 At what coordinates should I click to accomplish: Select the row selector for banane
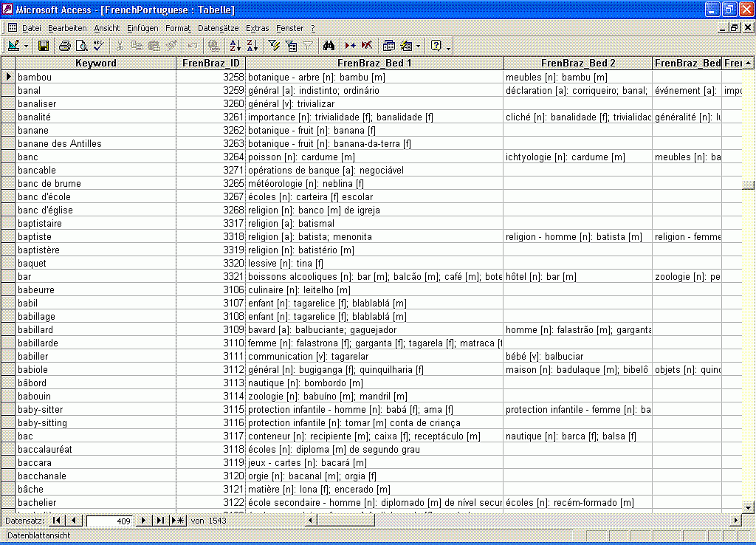pyautogui.click(x=9, y=131)
